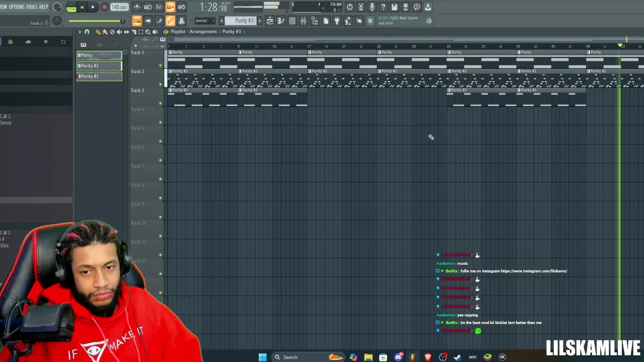644x362 pixels.
Task: Open the chat bubble news icon
Action: tap(417, 7)
